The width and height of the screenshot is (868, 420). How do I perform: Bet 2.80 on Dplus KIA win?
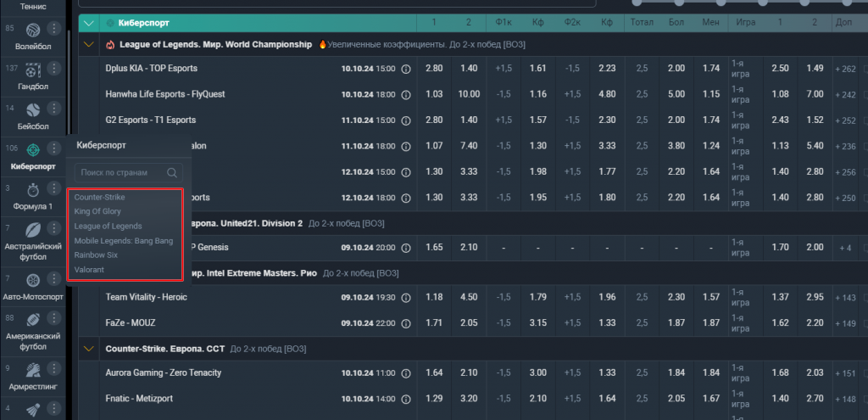click(x=434, y=69)
